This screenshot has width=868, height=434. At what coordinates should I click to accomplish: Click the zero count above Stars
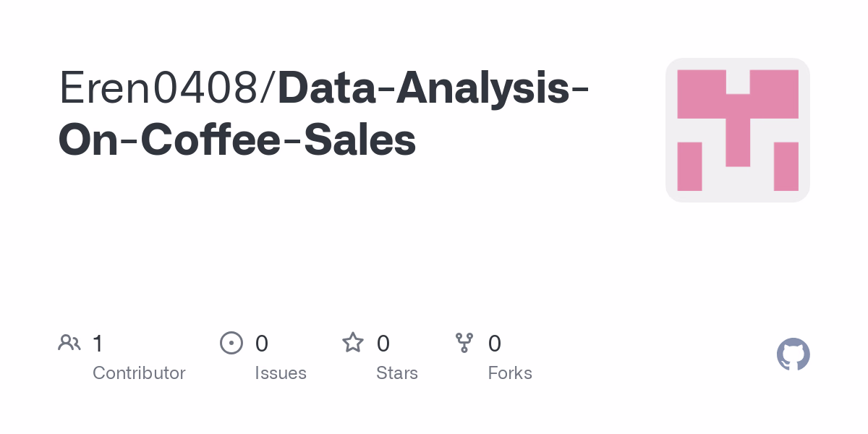tap(383, 344)
